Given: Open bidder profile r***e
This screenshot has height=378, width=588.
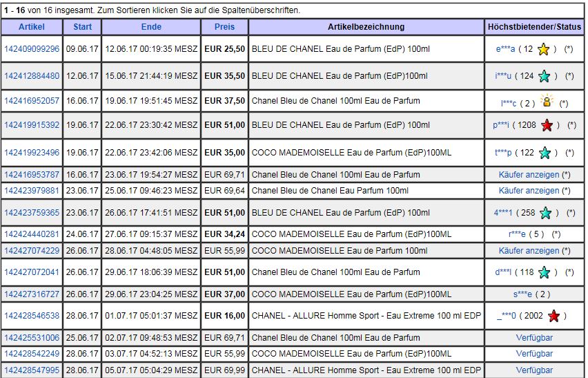Looking at the screenshot, I should 517,234.
